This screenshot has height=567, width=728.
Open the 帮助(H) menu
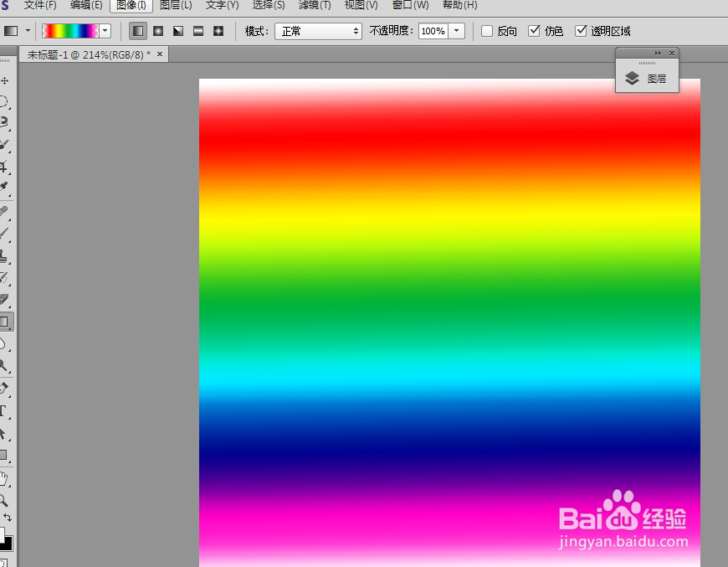(459, 5)
